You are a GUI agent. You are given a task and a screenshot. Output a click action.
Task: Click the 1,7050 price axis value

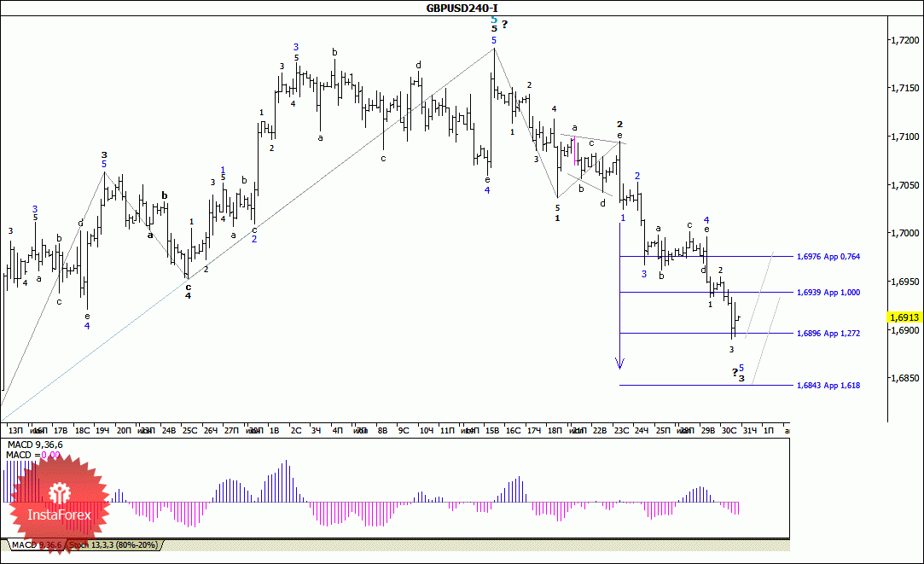[x=904, y=185]
